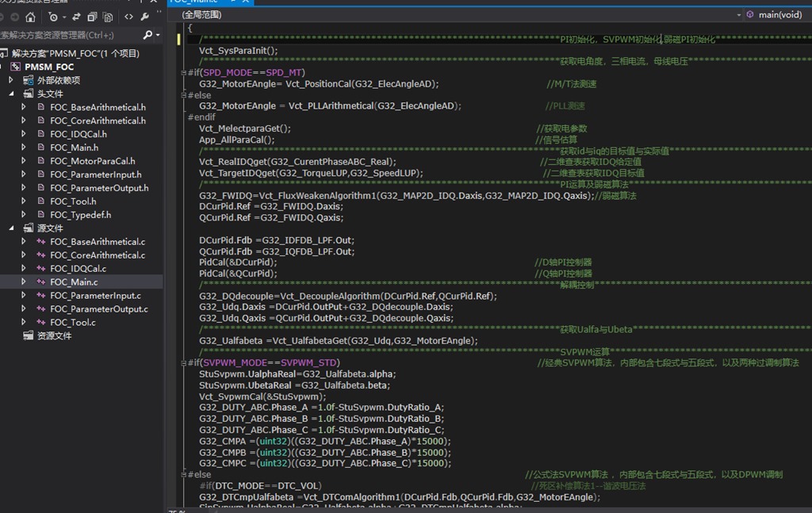
Task: Collapse the #if(SVPWM_MODE==SVPWM_STD) code region
Action: point(183,363)
